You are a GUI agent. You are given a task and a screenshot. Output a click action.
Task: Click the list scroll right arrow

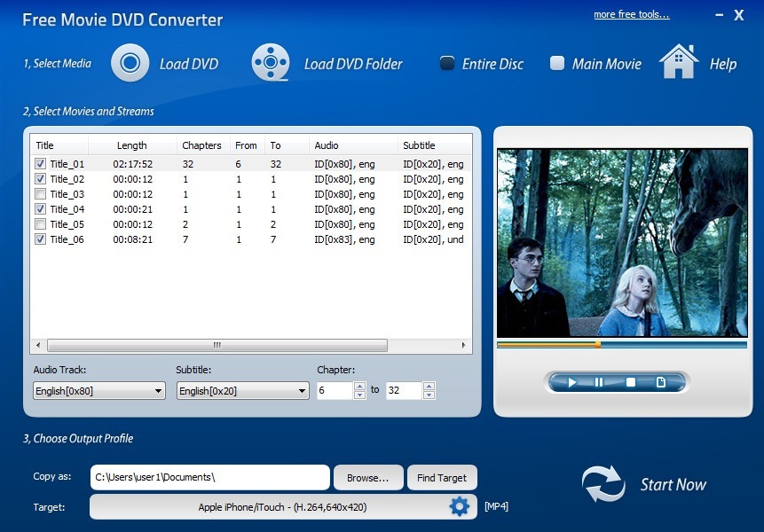pyautogui.click(x=463, y=345)
